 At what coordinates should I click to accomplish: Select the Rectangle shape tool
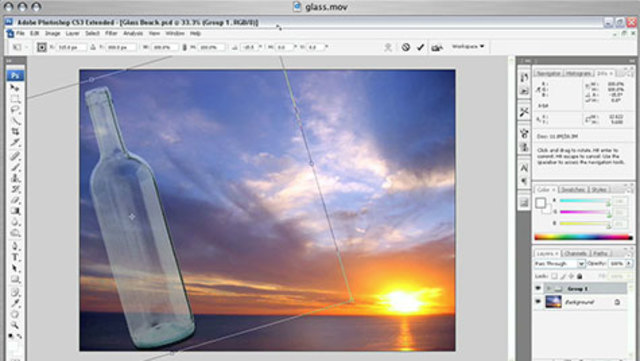15,279
